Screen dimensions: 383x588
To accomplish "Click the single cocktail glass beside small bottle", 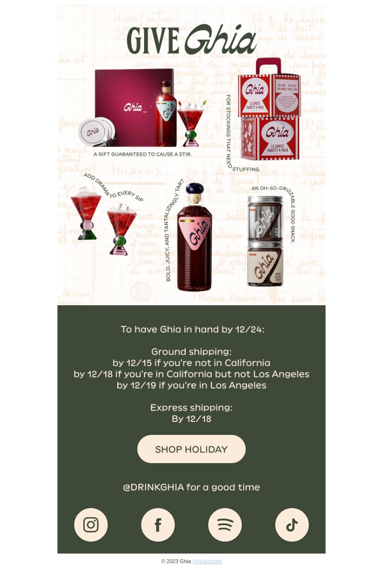I will coord(191,123).
